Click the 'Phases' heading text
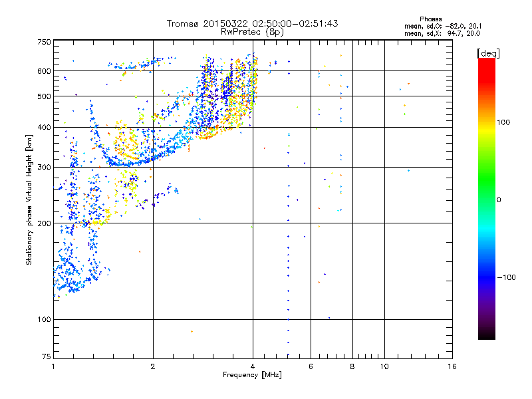 [x=430, y=19]
